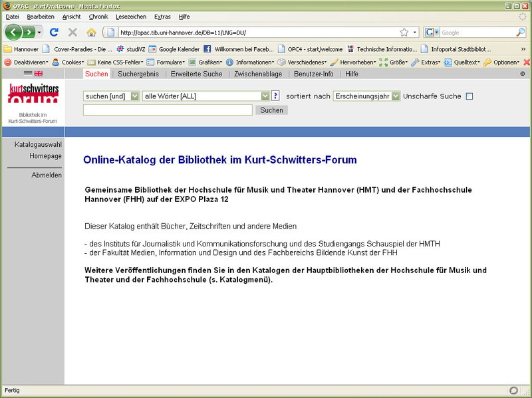Run search with the magnifying glass icon
532x398 pixels.
[521, 33]
